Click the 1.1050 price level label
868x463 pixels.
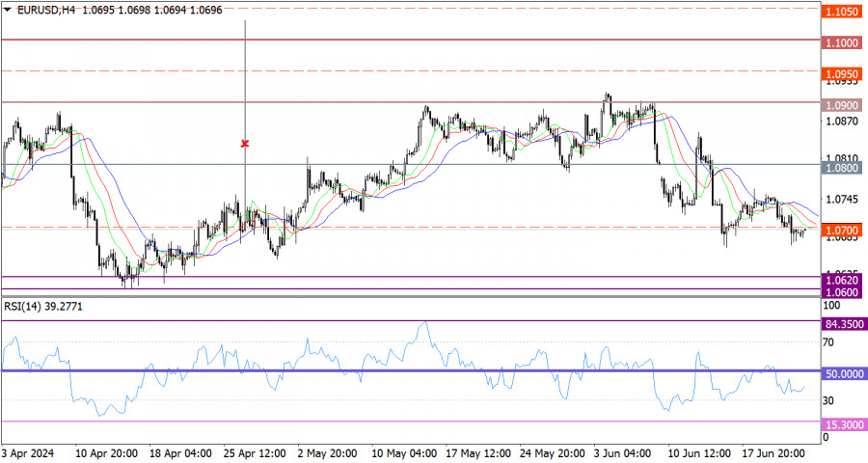(841, 11)
